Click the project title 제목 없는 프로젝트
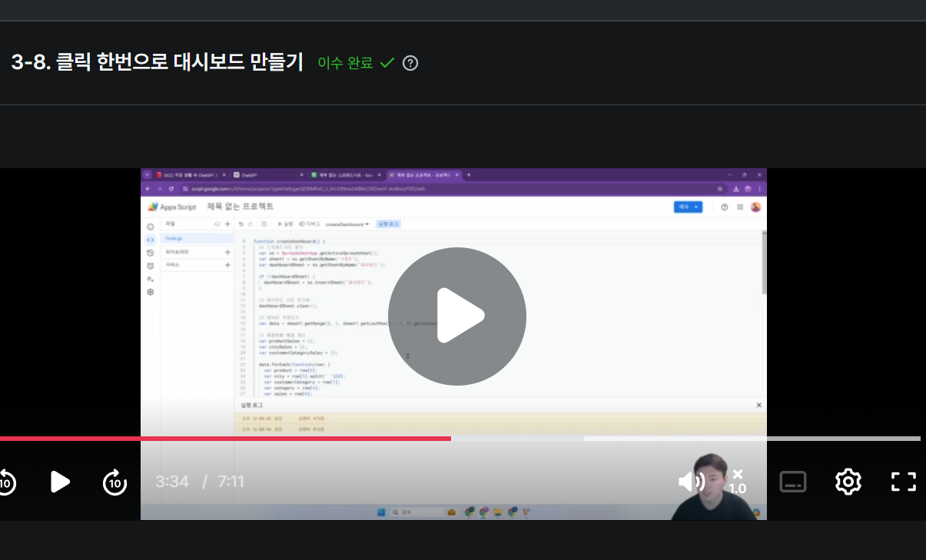 240,207
